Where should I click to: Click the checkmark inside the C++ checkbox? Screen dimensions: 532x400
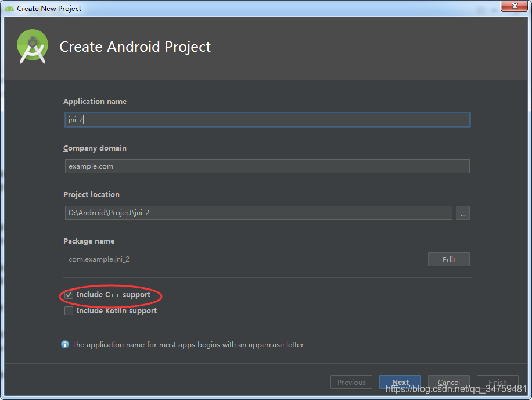point(69,294)
